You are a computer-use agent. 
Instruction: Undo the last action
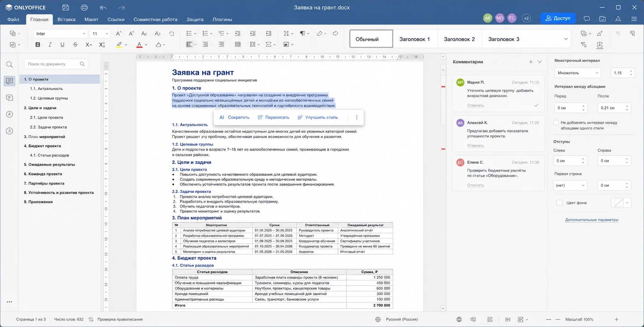(103, 7)
